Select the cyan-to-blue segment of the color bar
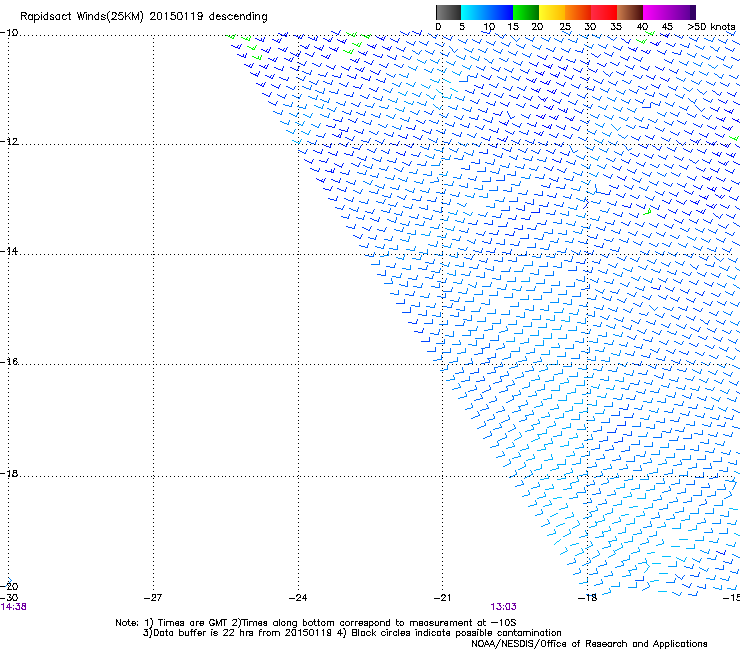Screen dimensions: 740x650 pyautogui.click(x=487, y=12)
